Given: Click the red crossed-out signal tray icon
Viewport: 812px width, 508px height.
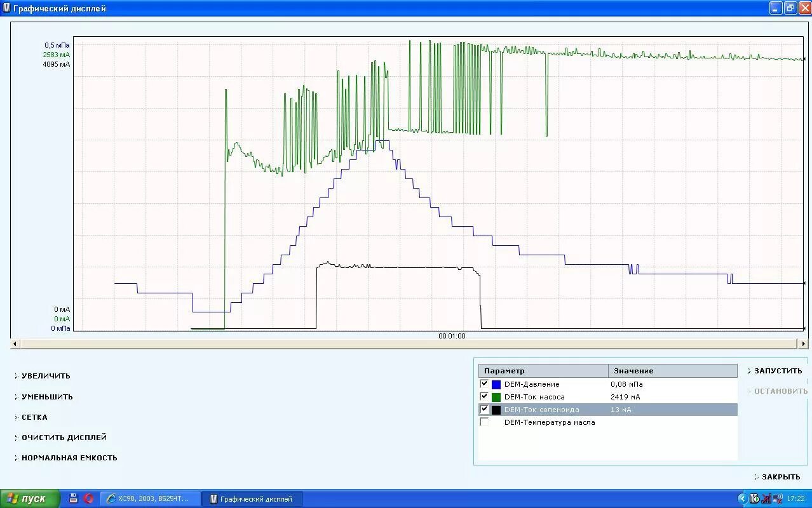Looking at the screenshot, I should (x=766, y=499).
